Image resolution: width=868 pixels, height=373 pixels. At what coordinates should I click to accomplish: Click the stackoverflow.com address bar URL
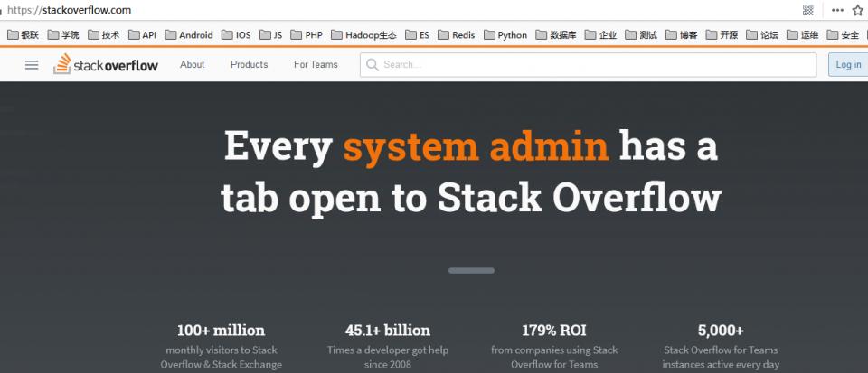point(70,10)
